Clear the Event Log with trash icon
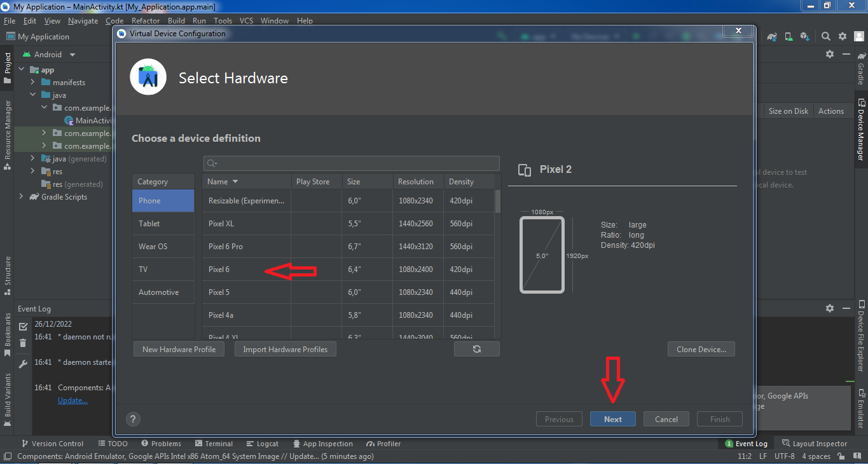This screenshot has height=464, width=868. [23, 344]
